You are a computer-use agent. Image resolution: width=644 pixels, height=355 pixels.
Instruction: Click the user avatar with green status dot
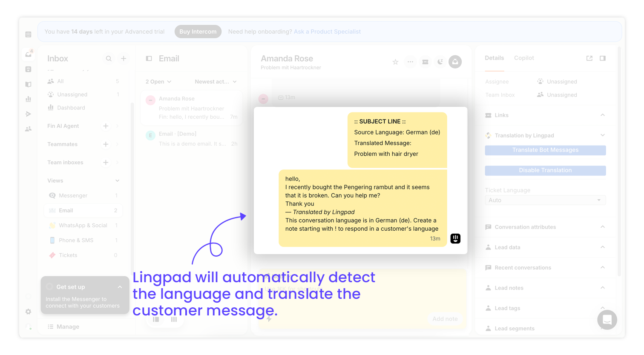tap(28, 327)
